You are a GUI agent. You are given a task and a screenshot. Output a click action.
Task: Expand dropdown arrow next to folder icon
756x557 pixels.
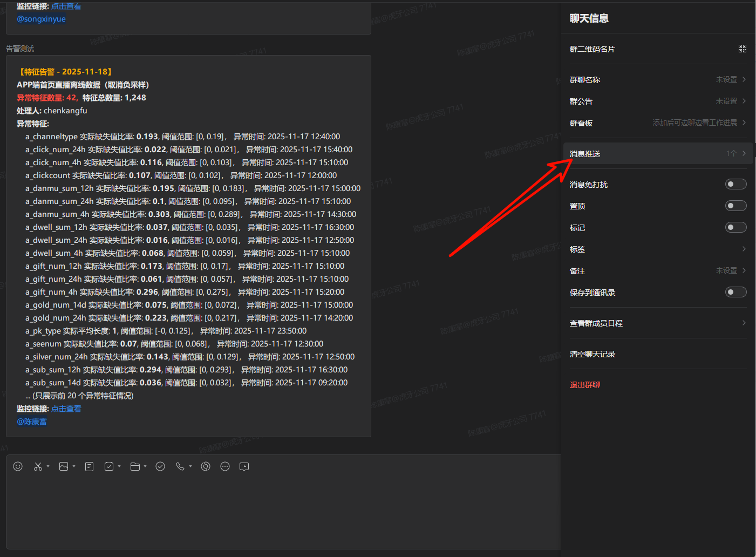(145, 466)
